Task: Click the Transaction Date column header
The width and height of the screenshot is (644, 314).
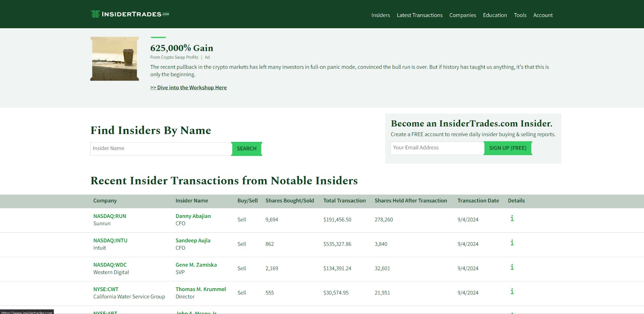Action: pos(478,201)
